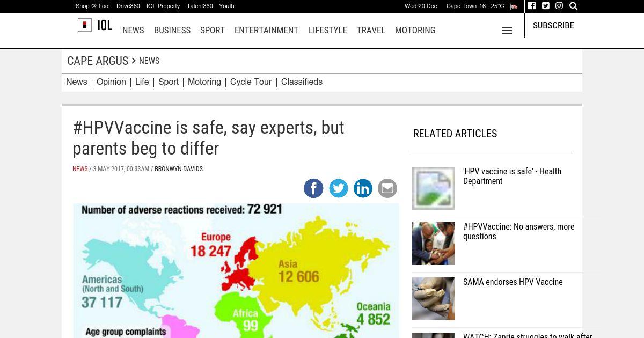644x338 pixels.
Task: Open the ENTERTAINMENT navigation item
Action: (x=266, y=31)
